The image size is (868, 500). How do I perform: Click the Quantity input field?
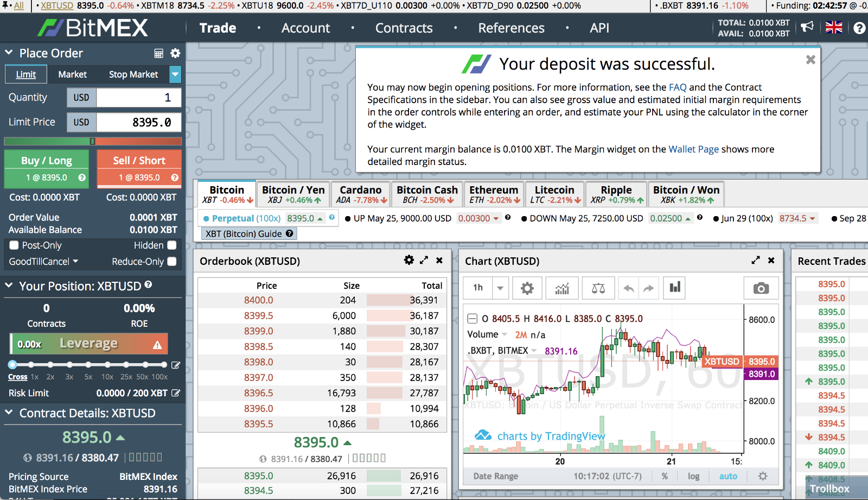(139, 98)
